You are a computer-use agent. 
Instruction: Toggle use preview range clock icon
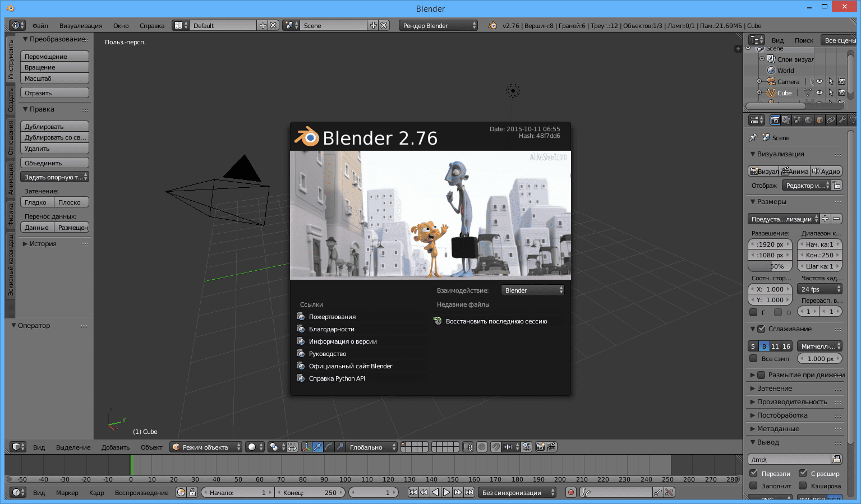(x=181, y=492)
